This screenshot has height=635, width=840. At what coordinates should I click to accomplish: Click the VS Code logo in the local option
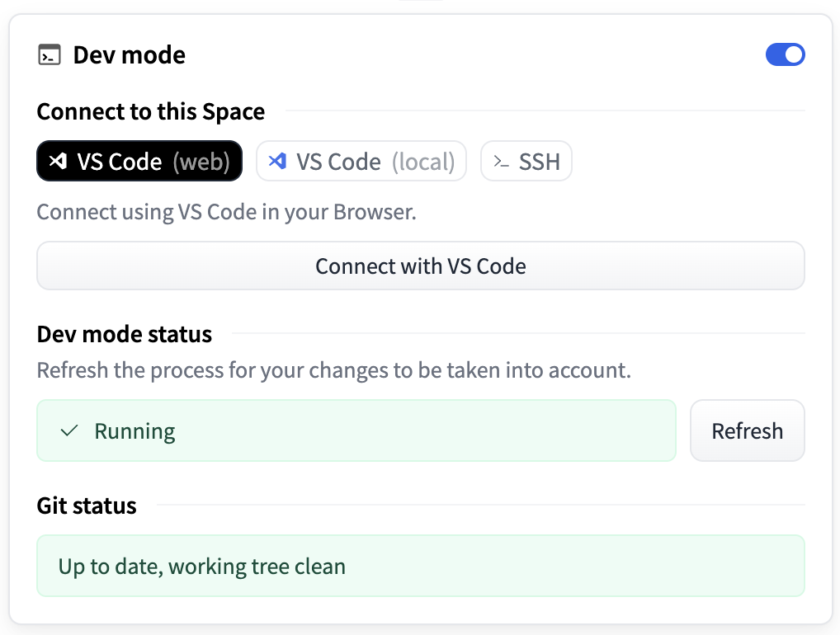[x=277, y=161]
